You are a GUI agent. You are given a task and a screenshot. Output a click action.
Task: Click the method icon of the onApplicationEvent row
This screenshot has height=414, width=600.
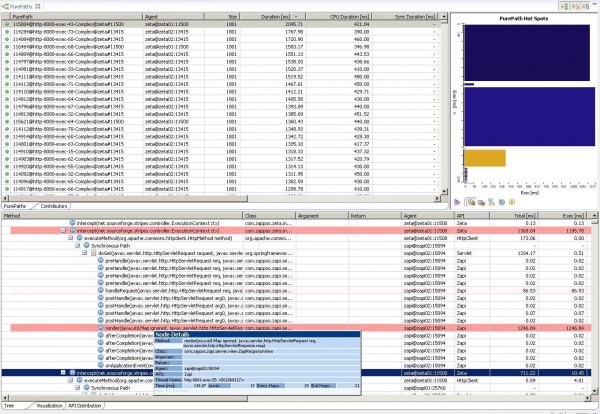101,365
